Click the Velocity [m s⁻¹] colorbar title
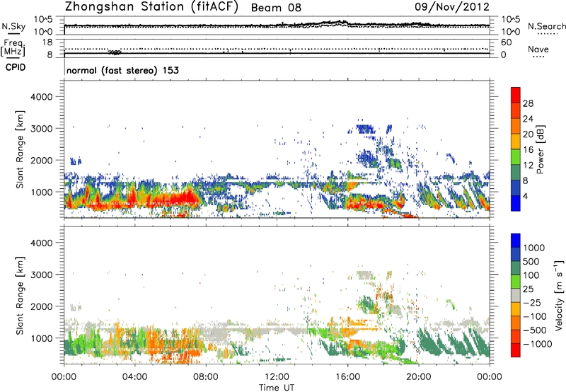 click(x=559, y=295)
